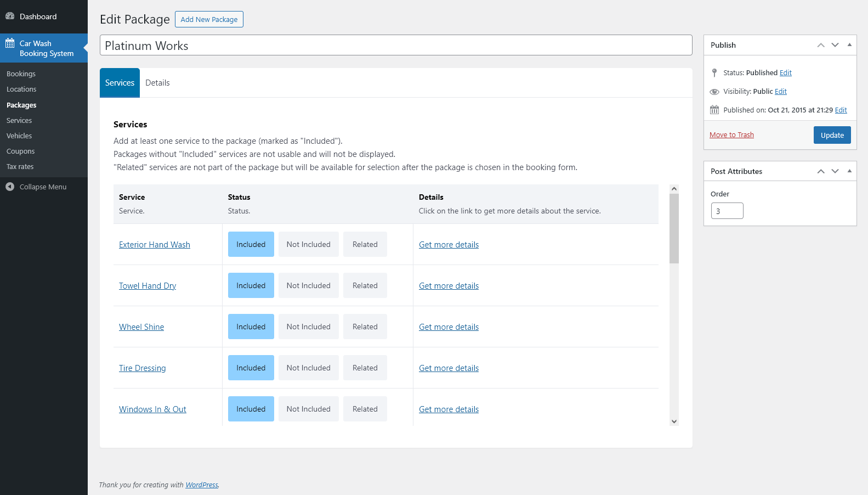Collapse the Publish panel toggle triangle
Image resolution: width=868 pixels, height=495 pixels.
[849, 45]
